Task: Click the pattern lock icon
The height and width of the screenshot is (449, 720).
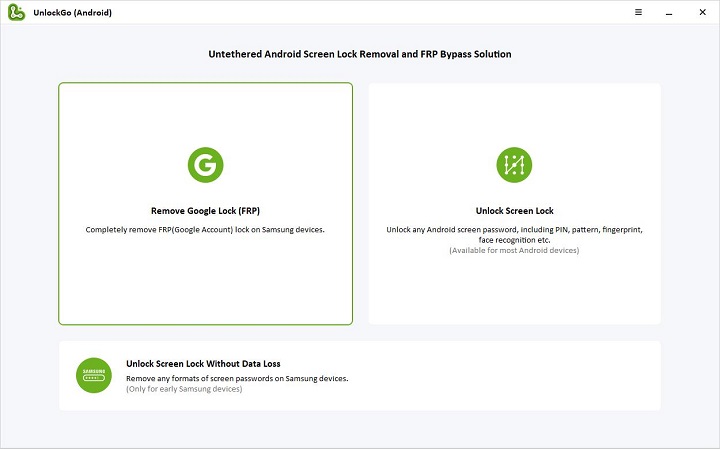Action: click(x=514, y=165)
